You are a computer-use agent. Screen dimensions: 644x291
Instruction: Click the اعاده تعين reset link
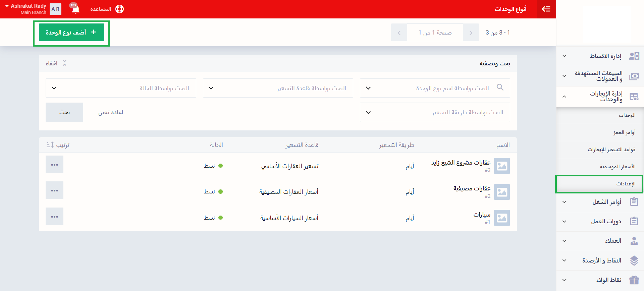[110, 112]
